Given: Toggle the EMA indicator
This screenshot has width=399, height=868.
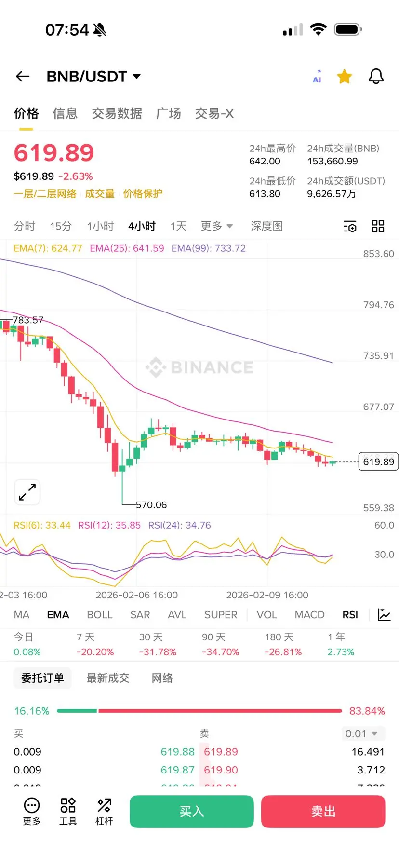Looking at the screenshot, I should coord(58,615).
